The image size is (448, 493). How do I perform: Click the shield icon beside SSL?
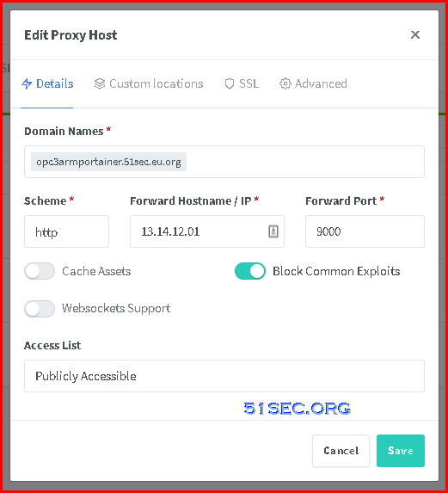coord(230,83)
